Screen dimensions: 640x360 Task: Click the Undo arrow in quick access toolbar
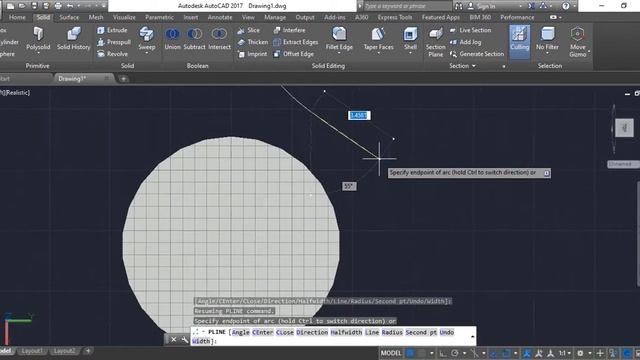70,6
